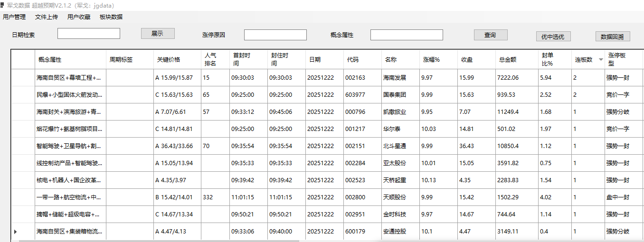Screen dimensions: 644x242
Task: Click the 名称 column header
Action: 400,59
